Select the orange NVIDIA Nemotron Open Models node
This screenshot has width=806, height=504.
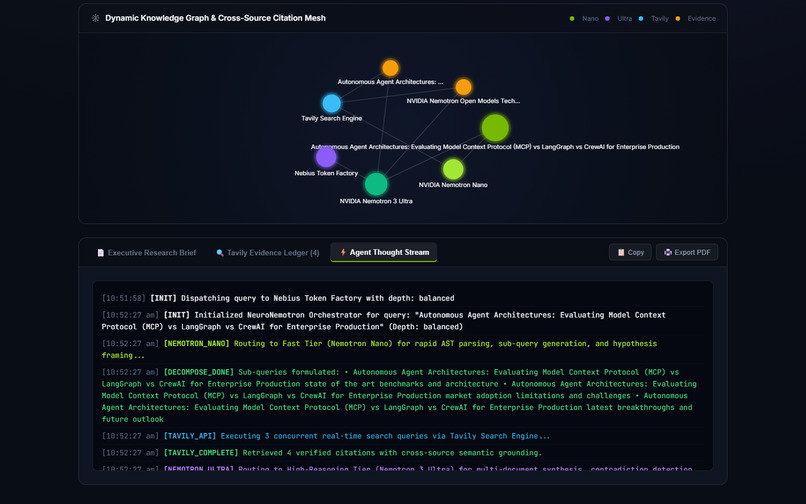point(463,87)
